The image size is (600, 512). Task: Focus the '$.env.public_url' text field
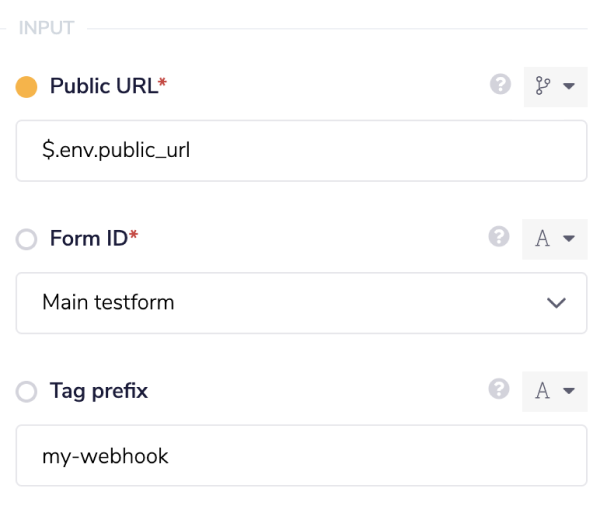[x=300, y=151]
